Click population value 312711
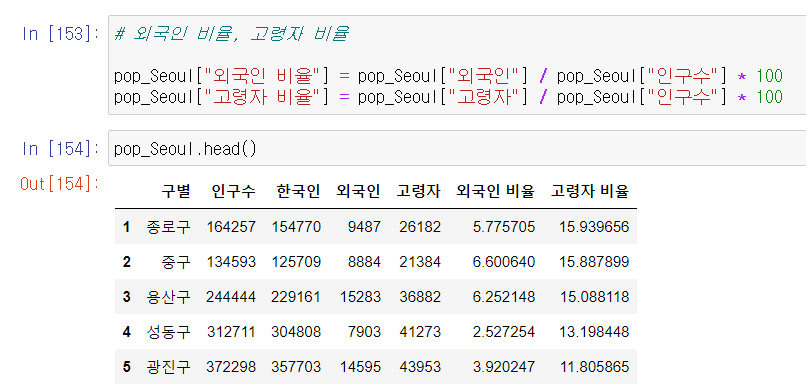 tap(231, 331)
